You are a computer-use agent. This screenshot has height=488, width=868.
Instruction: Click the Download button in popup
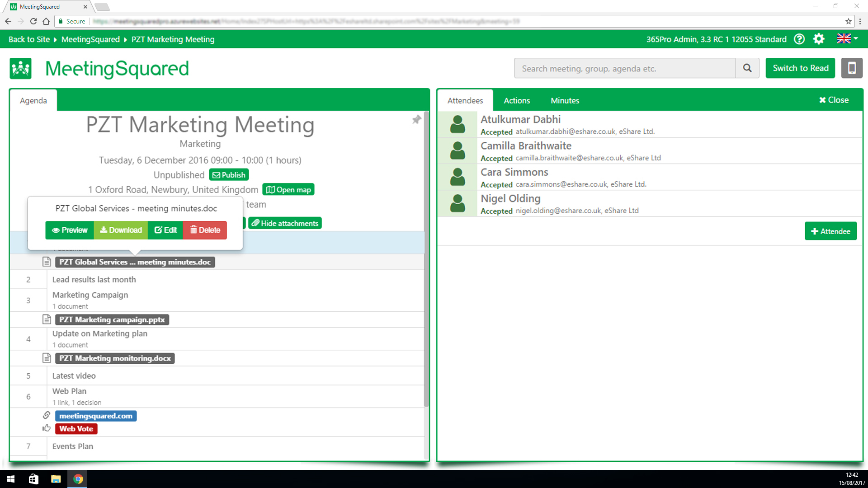(x=121, y=230)
